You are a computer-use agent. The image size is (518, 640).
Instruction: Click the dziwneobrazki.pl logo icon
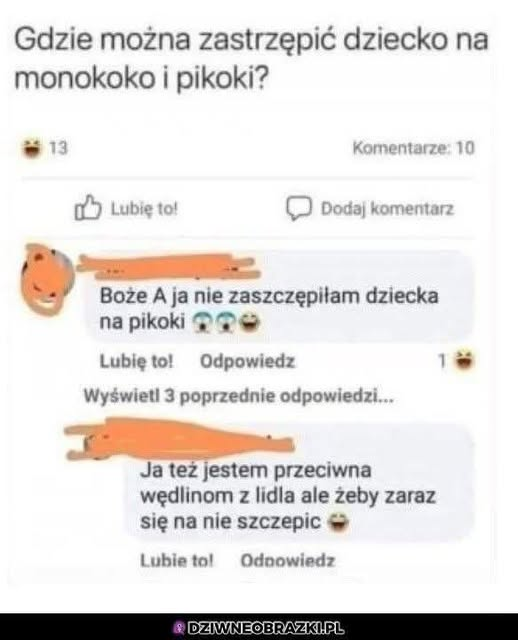coord(178,628)
